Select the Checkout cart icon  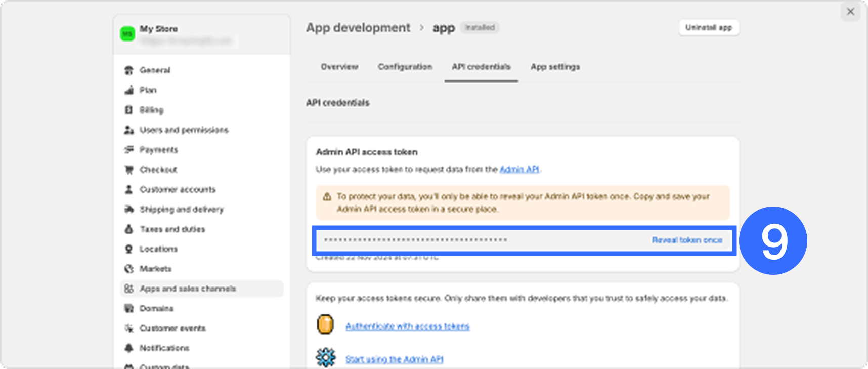pos(129,170)
